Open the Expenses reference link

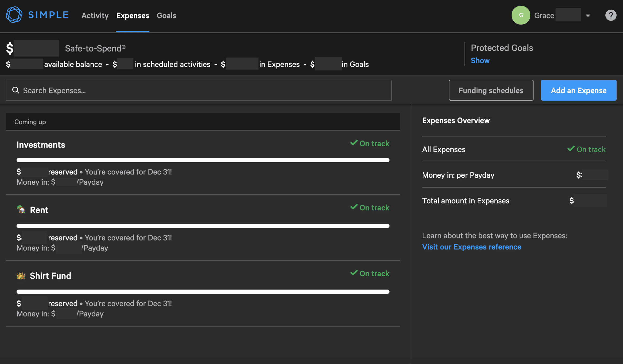pos(472,247)
